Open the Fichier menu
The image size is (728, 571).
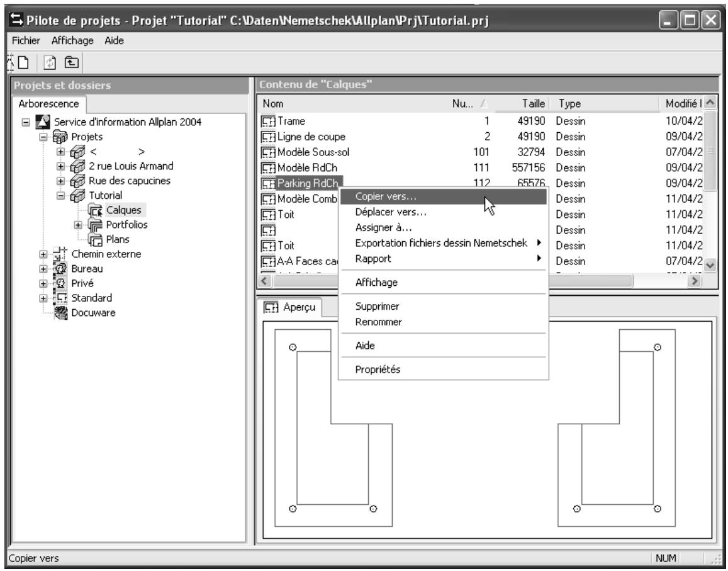pyautogui.click(x=26, y=41)
